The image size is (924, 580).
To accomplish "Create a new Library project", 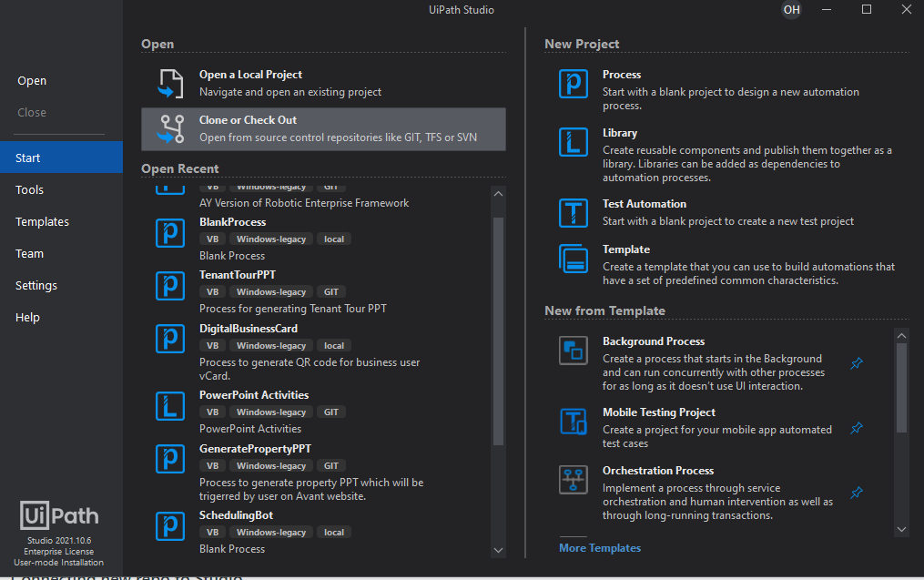I will point(727,155).
